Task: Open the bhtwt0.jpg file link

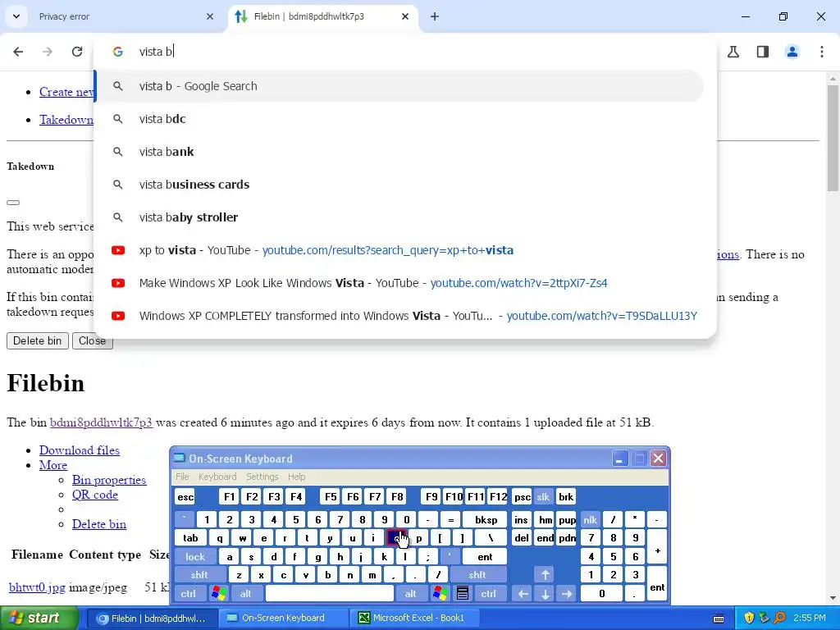Action: [37, 587]
